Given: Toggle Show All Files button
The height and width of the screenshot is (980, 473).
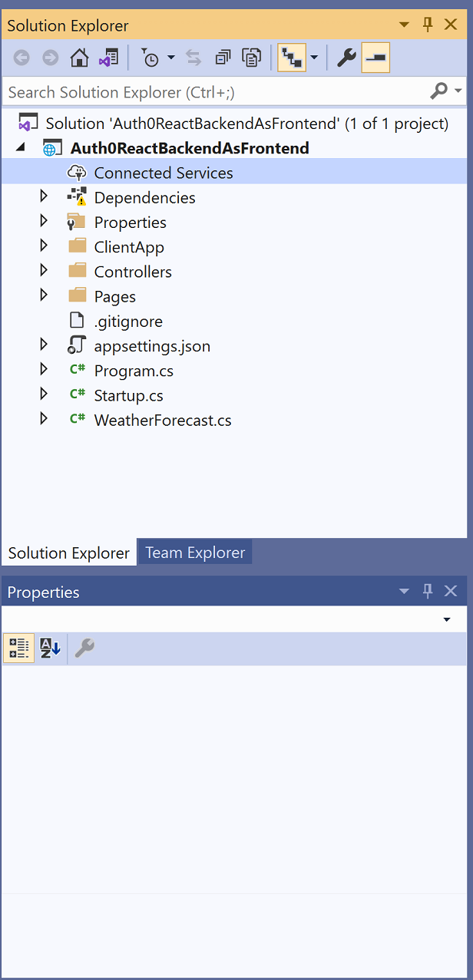Looking at the screenshot, I should (251, 58).
